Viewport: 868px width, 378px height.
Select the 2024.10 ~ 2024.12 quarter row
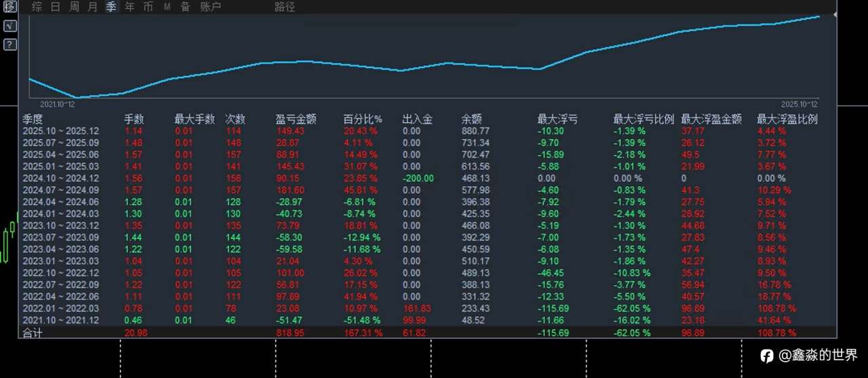427,178
